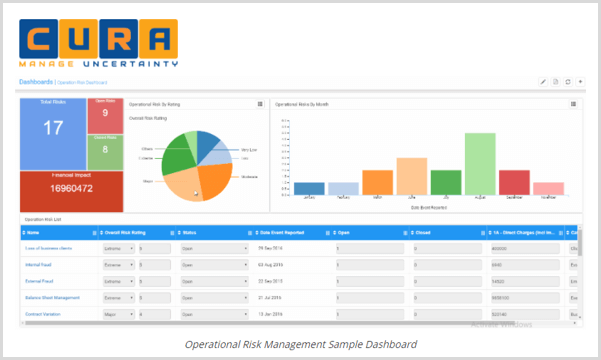Open the Closed column menu icon

(483, 233)
